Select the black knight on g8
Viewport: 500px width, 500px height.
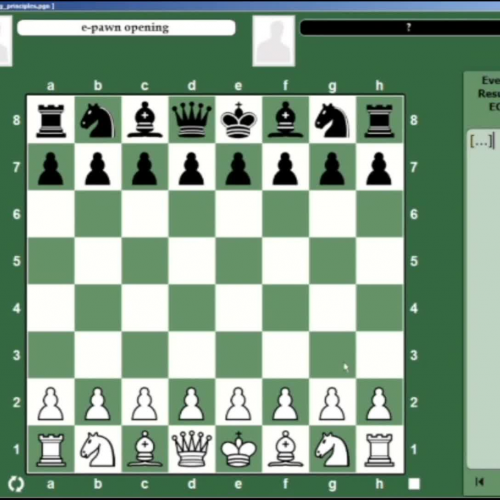332,120
